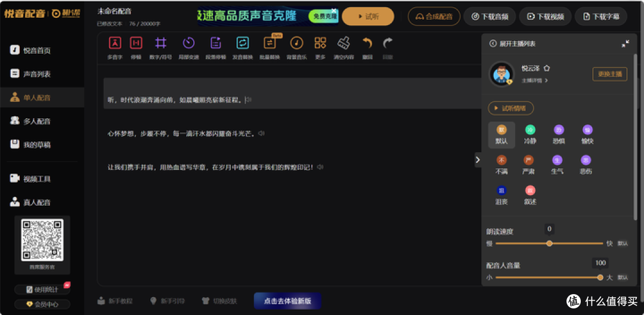Play the 心怀梦想 sentence speaker icon
This screenshot has width=644, height=315.
(x=261, y=134)
